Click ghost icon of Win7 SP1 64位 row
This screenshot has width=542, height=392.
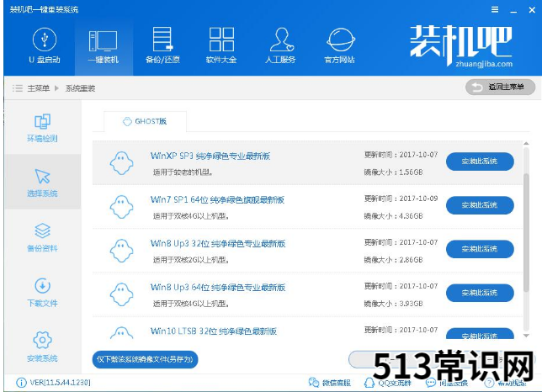121,207
